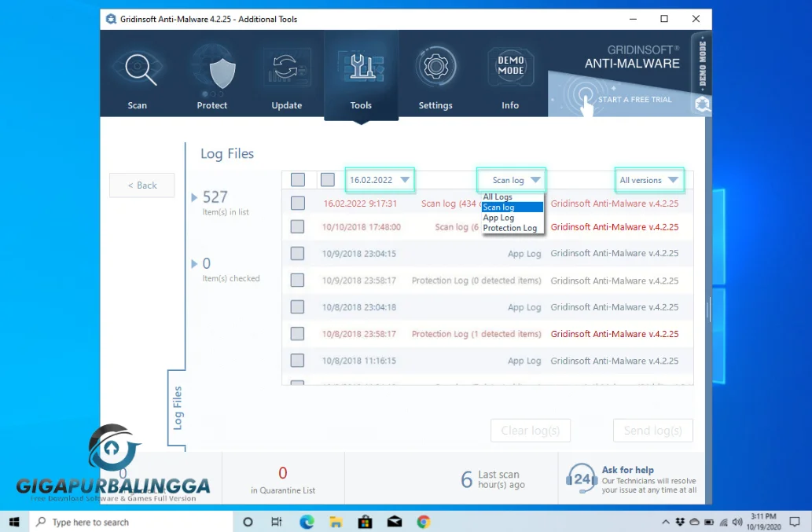This screenshot has width=812, height=532.
Task: Open the 16.02.2022 date dropdown
Action: 380,180
